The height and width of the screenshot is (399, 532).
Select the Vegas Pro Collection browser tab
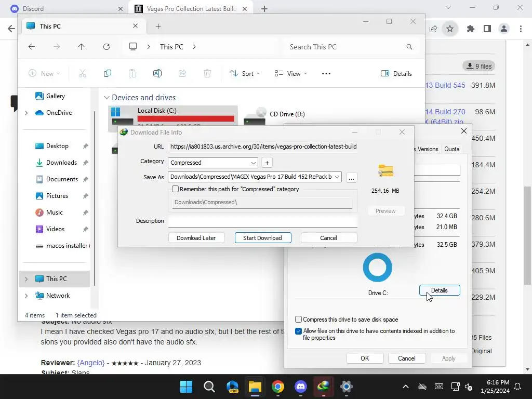tap(190, 8)
